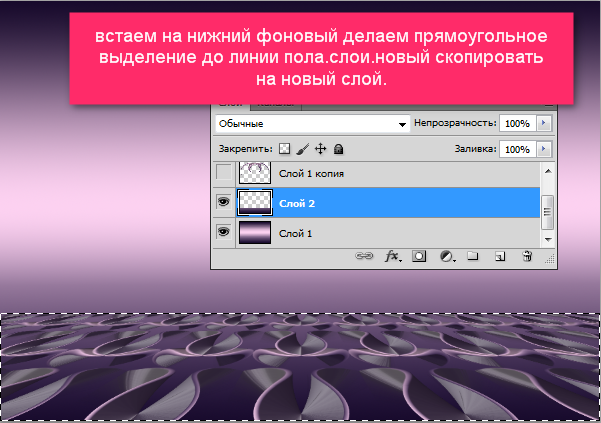Screen dimensions: 601x423
Task: Click layers list scroll down arrow
Action: (548, 239)
